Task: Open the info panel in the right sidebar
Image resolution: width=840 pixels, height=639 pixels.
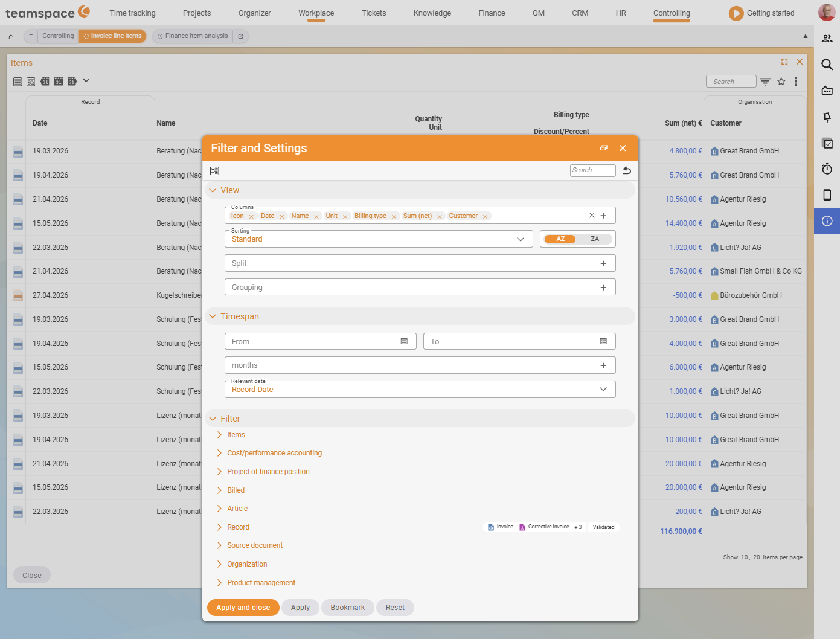Action: tap(827, 221)
